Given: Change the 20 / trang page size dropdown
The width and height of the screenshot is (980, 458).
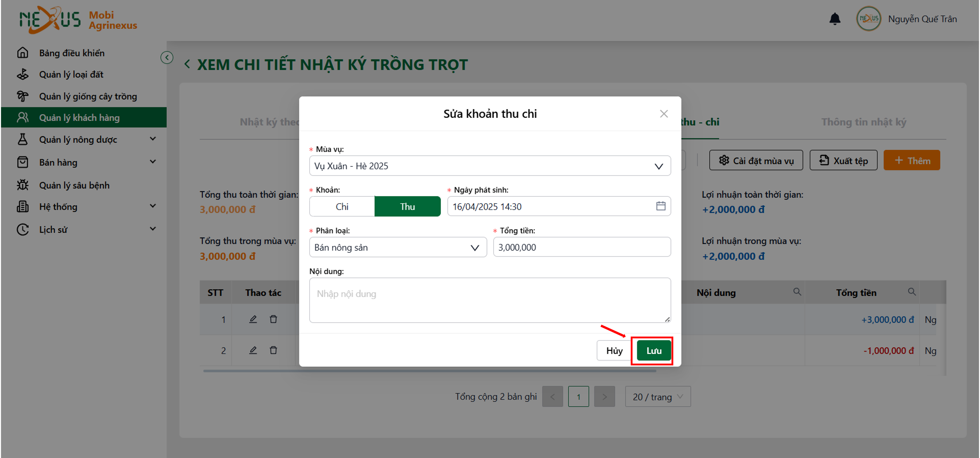Looking at the screenshot, I should (658, 396).
